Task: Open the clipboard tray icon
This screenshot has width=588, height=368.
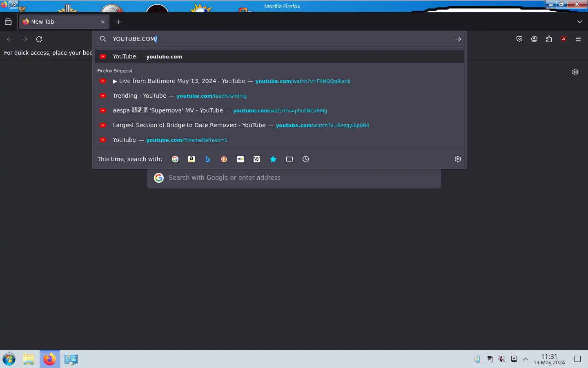Action: tap(490, 359)
